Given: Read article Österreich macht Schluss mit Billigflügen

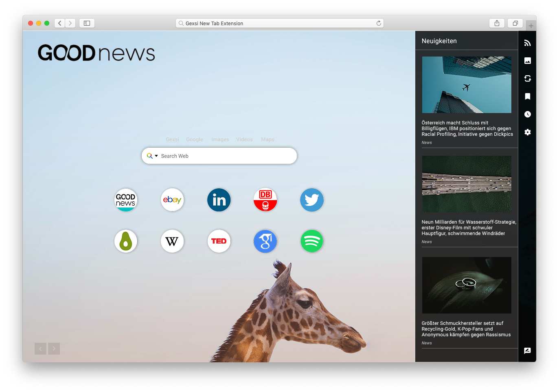Looking at the screenshot, I should click(467, 128).
